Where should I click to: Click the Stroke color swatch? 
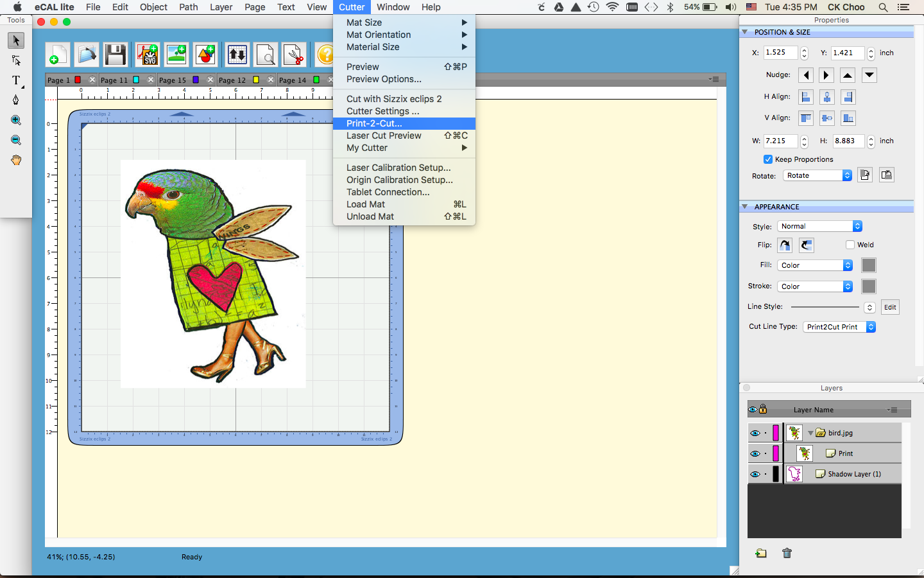[x=869, y=286]
